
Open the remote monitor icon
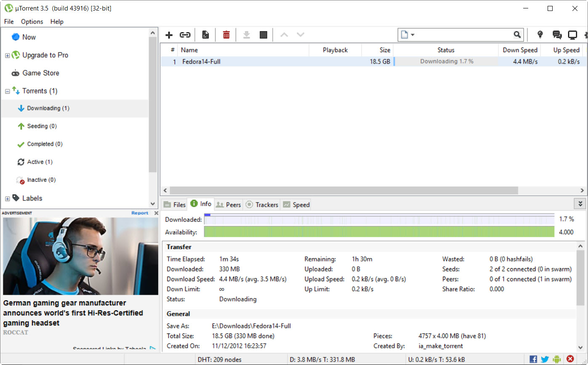[x=572, y=35]
